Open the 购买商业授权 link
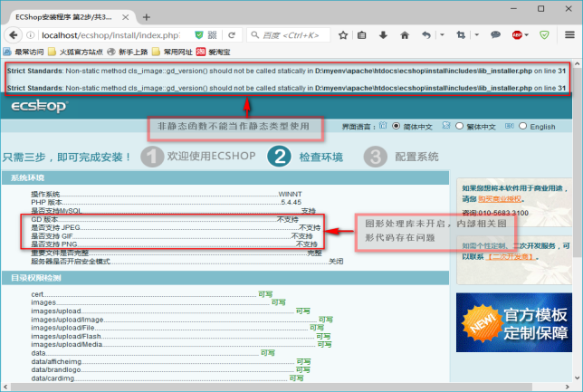 pos(500,199)
